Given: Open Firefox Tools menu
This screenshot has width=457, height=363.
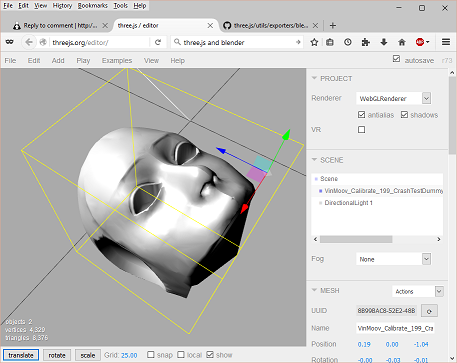Looking at the screenshot, I should point(121,6).
